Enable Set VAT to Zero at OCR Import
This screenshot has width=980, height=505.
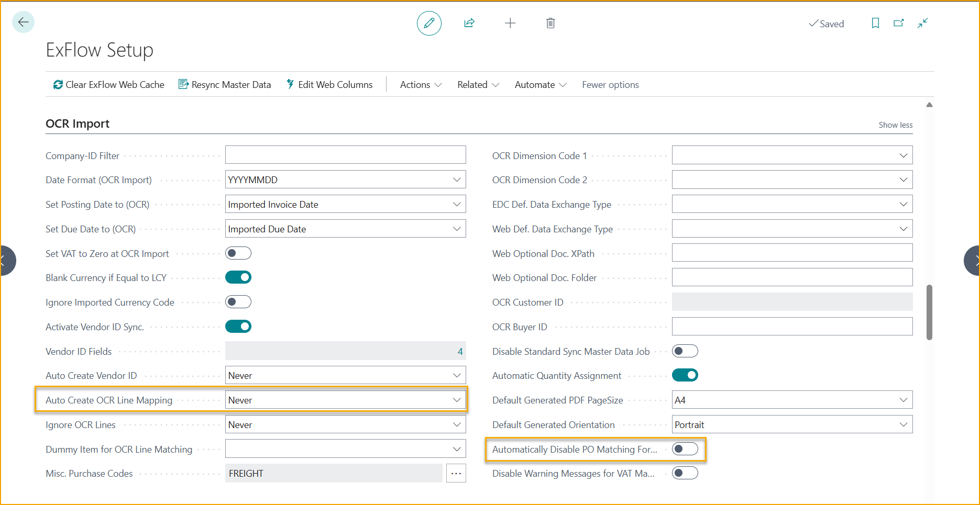point(238,253)
